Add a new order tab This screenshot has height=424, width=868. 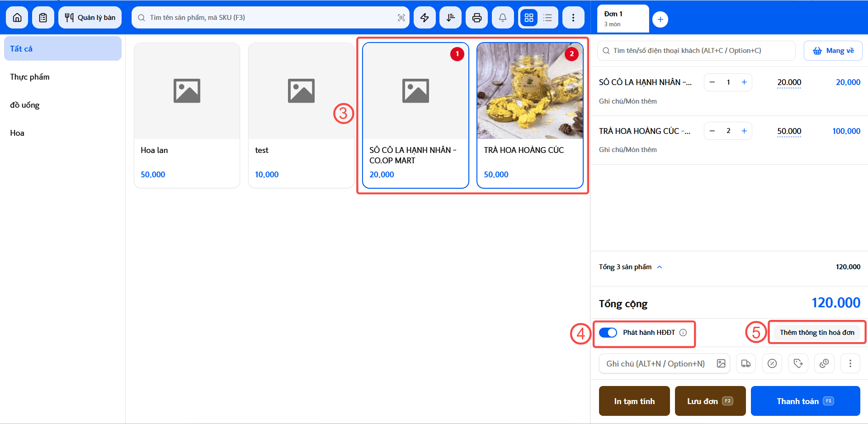point(660,19)
